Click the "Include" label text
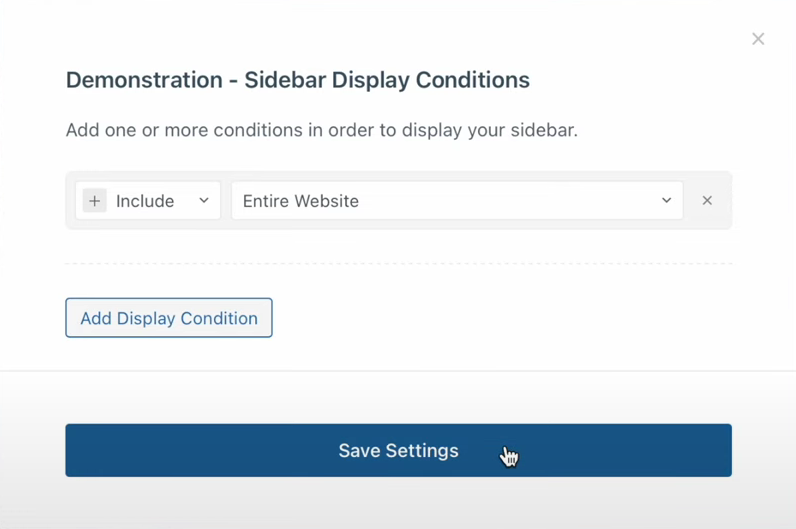796x529 pixels. click(145, 201)
